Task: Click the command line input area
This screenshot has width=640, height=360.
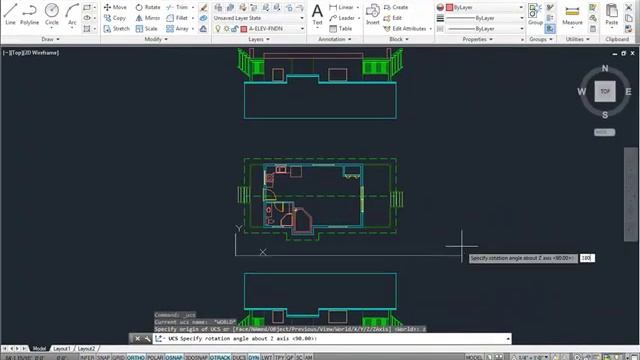Action: pyautogui.click(x=331, y=339)
